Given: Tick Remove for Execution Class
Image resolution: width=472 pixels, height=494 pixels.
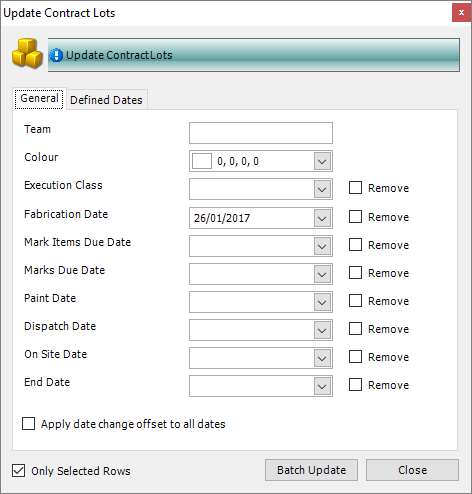Looking at the screenshot, I should 355,188.
